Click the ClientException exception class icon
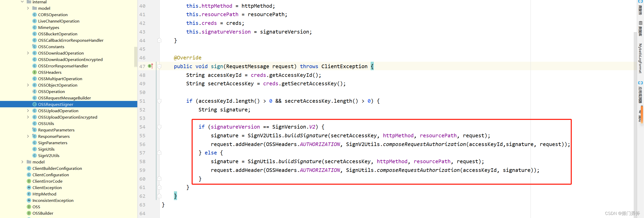This screenshot has width=644, height=218. pyautogui.click(x=29, y=188)
